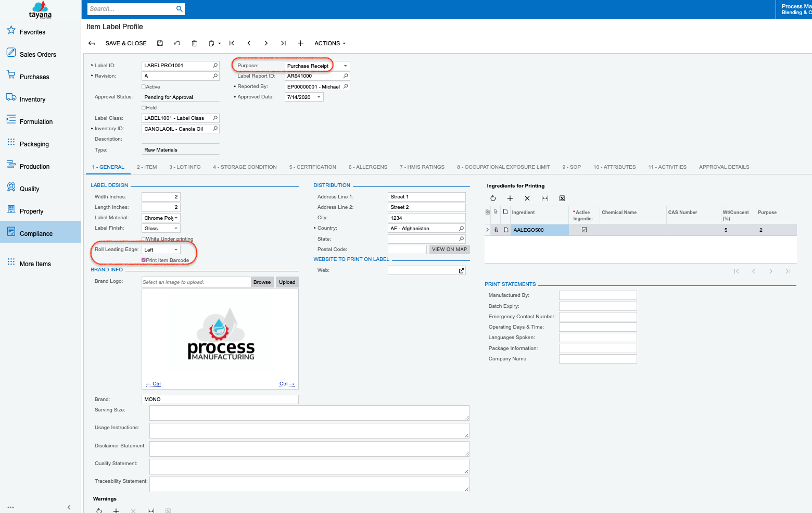The image size is (812, 513).
Task: Switch to APPROVAL DETAILS tab
Action: [724, 167]
